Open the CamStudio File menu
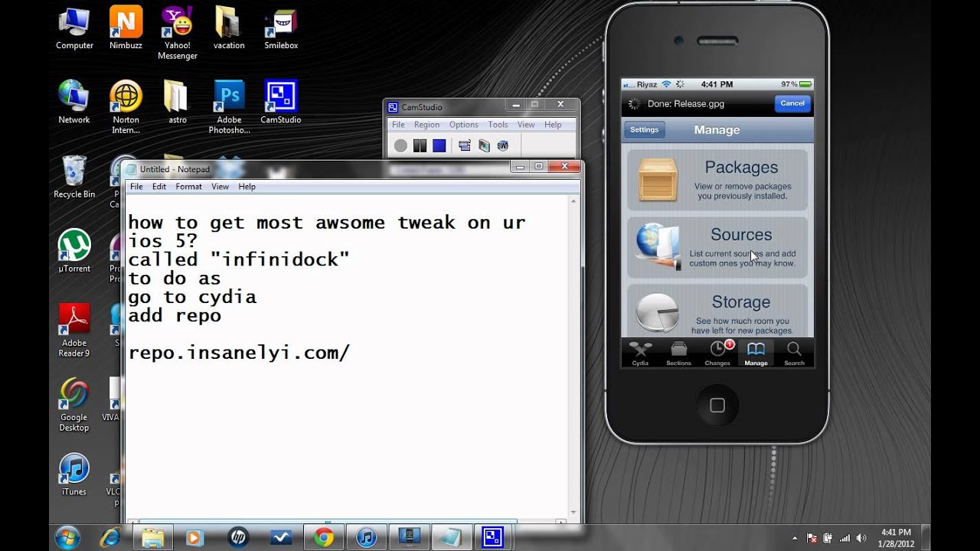The height and width of the screenshot is (551, 980). click(398, 125)
